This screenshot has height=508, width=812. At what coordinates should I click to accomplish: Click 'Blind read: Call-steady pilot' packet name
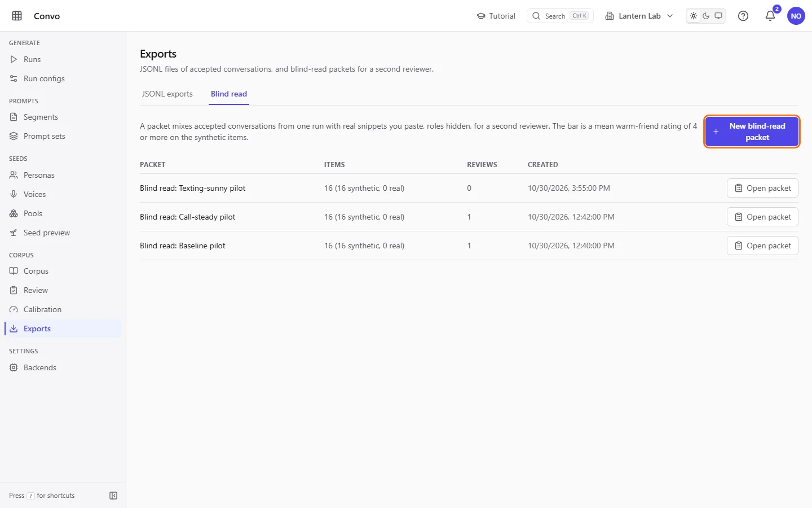188,217
